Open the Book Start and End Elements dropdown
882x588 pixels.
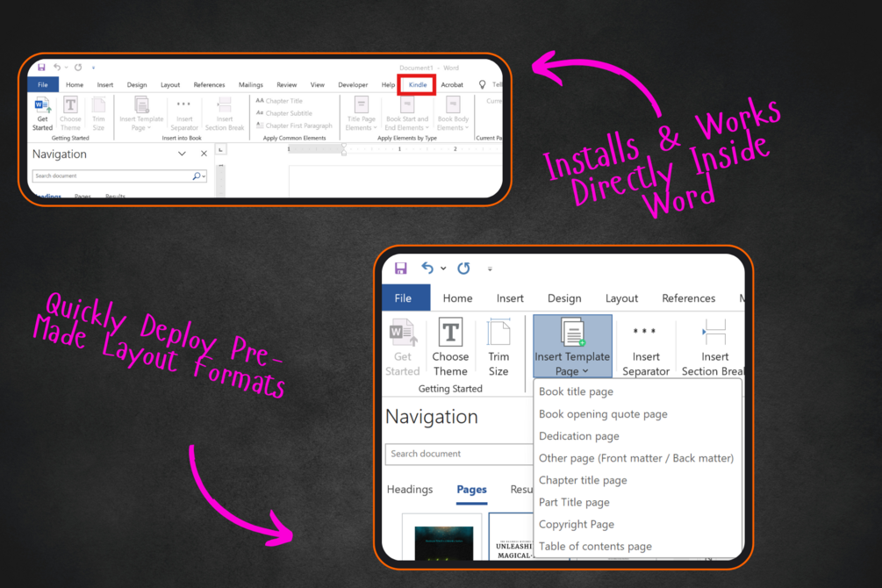point(406,114)
